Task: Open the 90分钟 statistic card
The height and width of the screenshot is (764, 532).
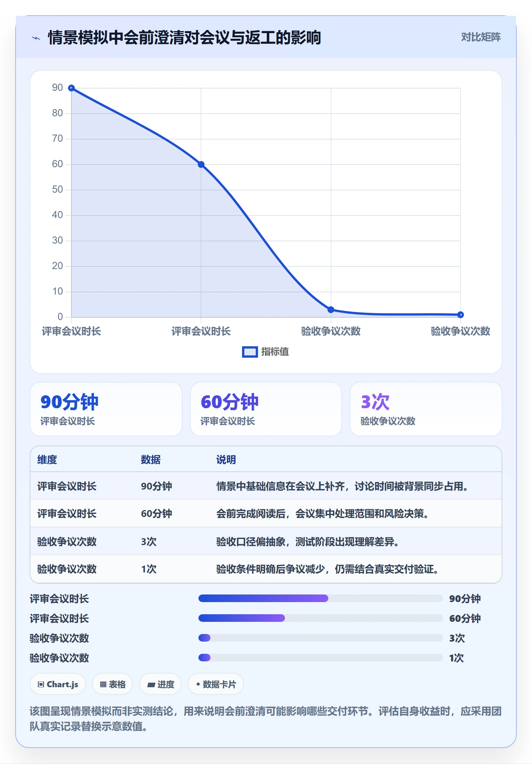Action: coord(106,409)
